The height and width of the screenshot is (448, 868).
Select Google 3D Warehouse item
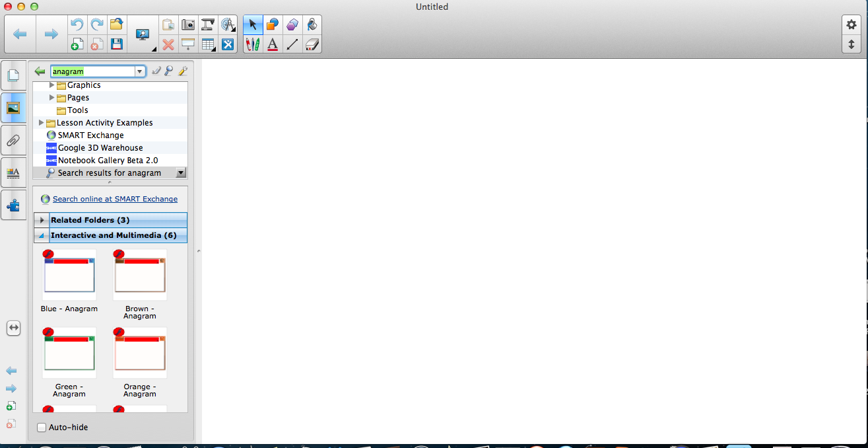(x=94, y=148)
